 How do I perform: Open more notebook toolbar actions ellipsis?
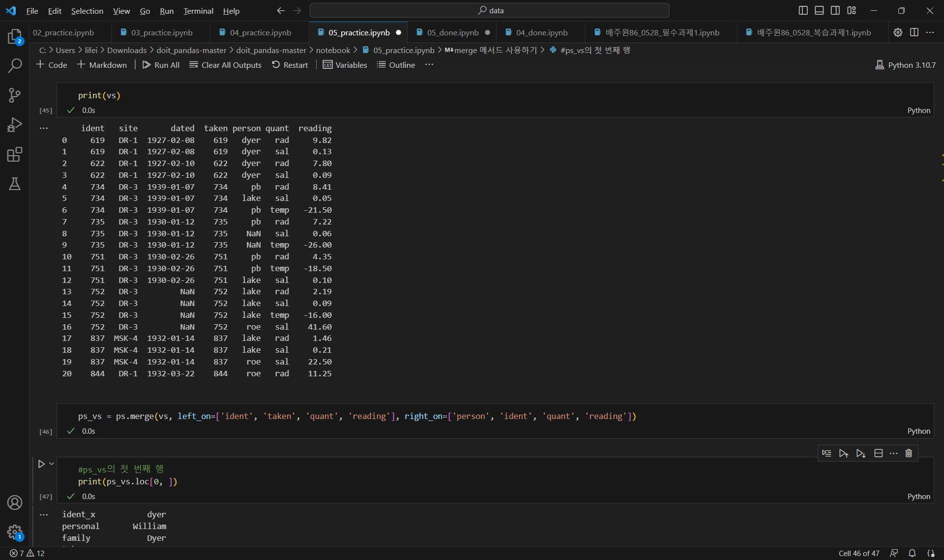pyautogui.click(x=429, y=64)
